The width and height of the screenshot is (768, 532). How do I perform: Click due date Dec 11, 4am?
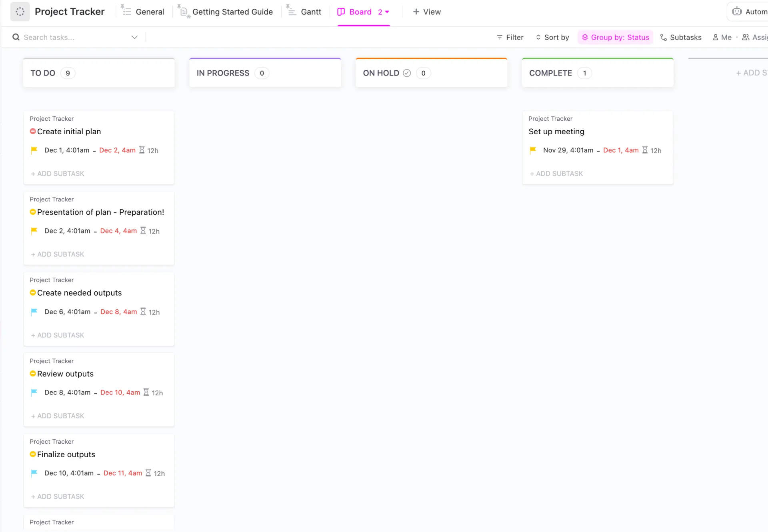click(122, 473)
